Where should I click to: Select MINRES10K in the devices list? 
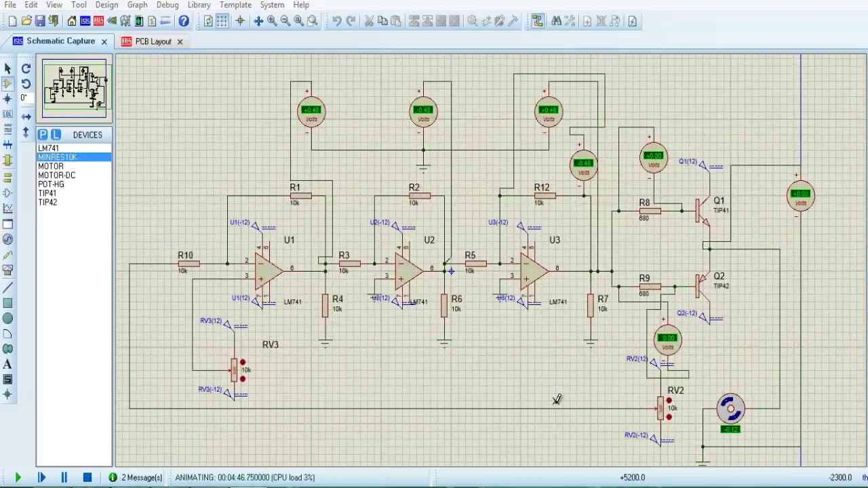tap(74, 157)
